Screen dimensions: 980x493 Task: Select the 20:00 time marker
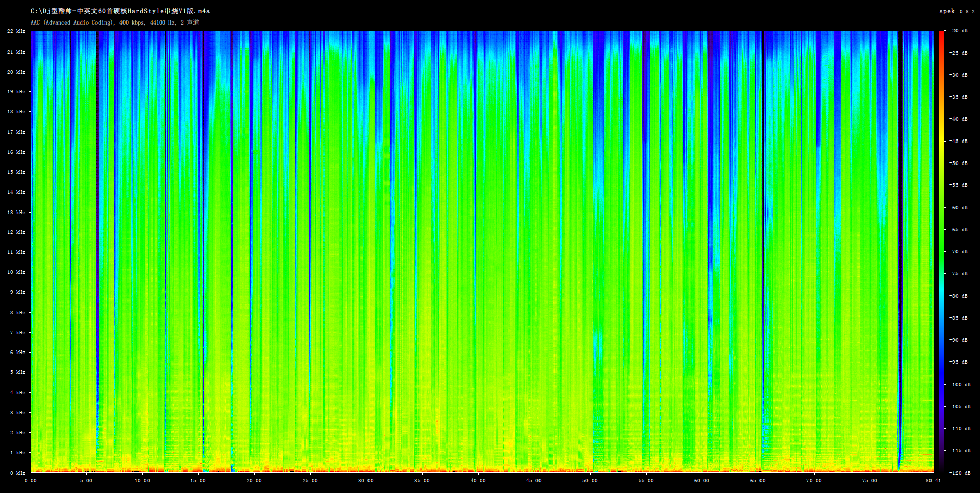pyautogui.click(x=254, y=480)
